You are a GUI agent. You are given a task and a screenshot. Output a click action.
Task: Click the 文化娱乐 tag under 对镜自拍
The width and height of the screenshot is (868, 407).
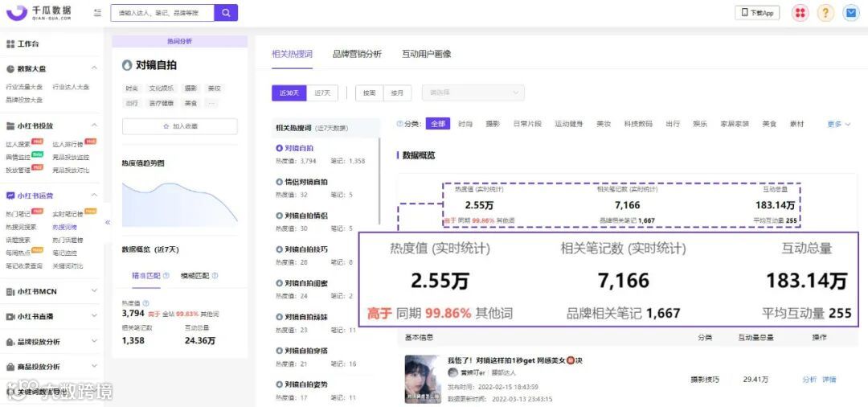tap(161, 88)
